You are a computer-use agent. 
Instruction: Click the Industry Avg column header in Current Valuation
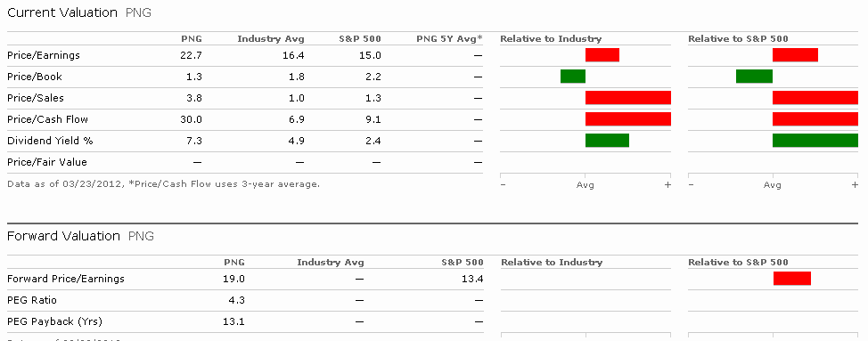271,38
